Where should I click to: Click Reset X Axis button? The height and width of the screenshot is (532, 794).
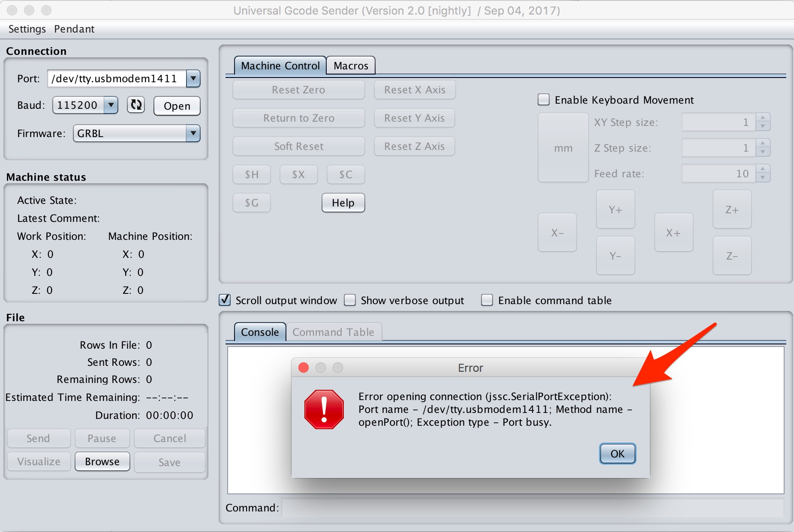[415, 90]
